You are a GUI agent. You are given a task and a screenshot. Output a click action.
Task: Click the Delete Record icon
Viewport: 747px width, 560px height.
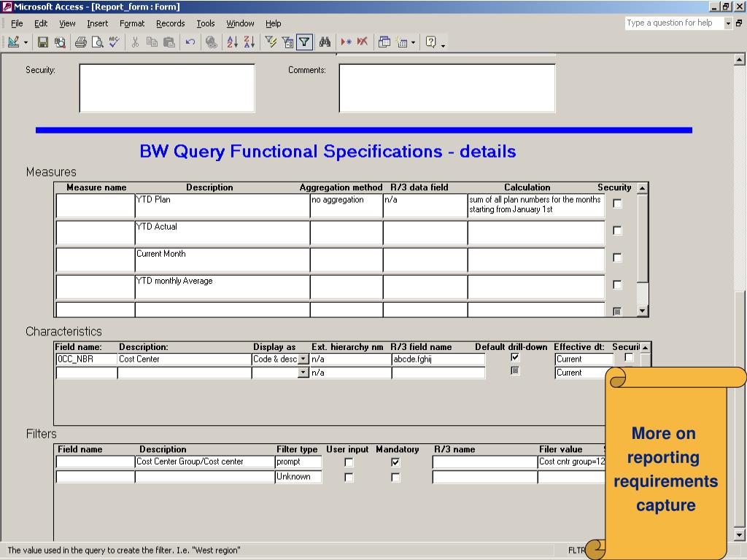tap(363, 42)
